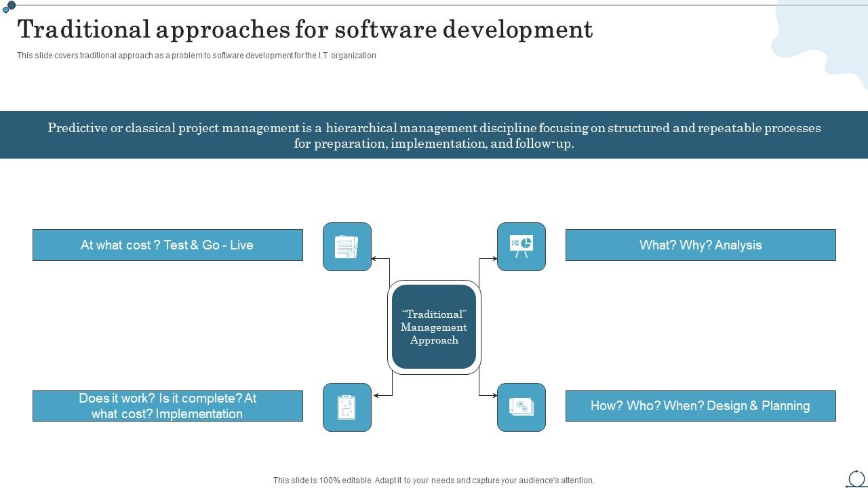The width and height of the screenshot is (868, 488).
Task: Click the slide title 'Traditional approaches for software development'
Action: coord(305,29)
